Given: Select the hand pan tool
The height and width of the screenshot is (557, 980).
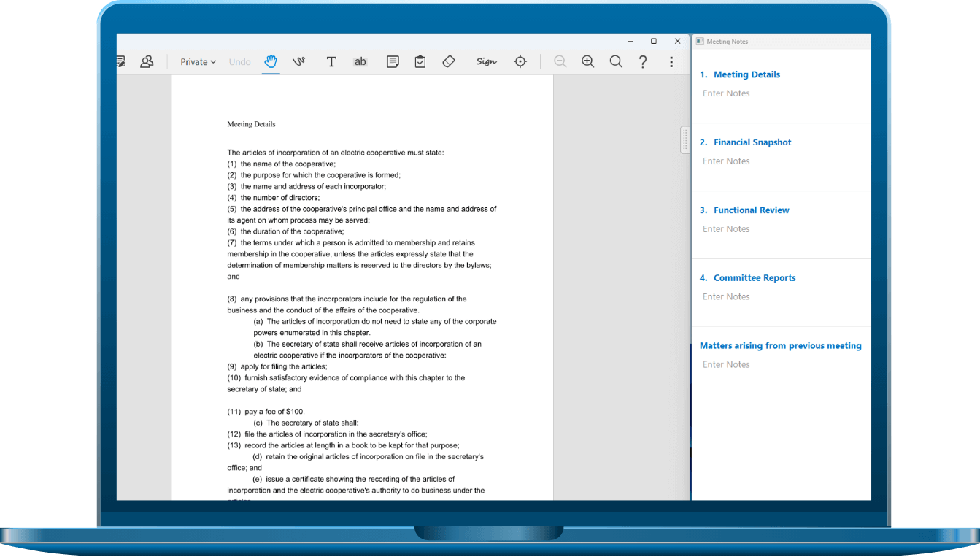Looking at the screenshot, I should tap(271, 62).
